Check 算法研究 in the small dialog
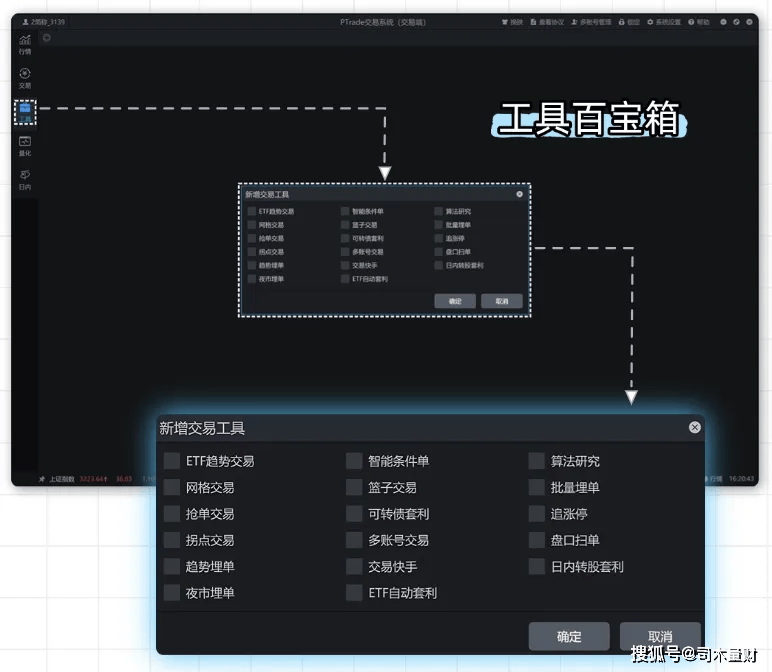The width and height of the screenshot is (772, 672). (x=438, y=211)
